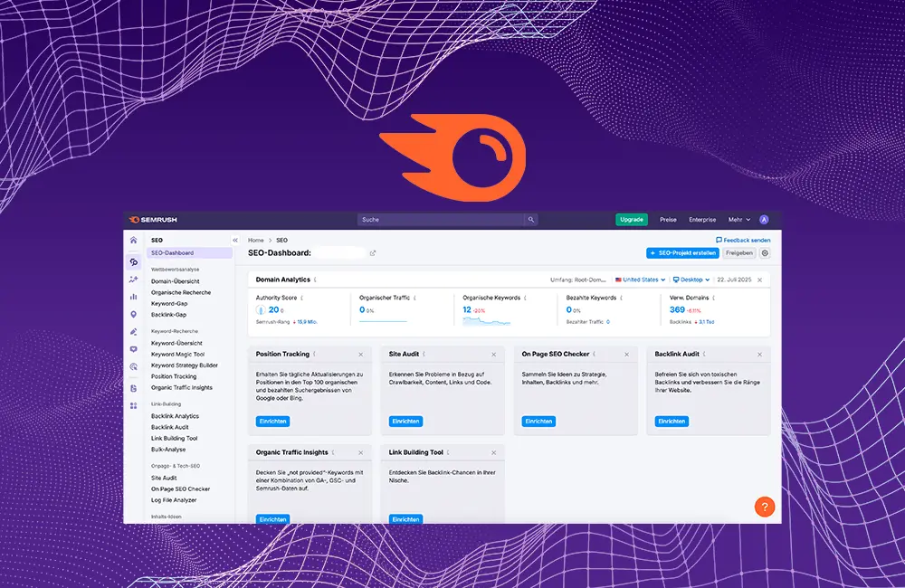The image size is (905, 588).
Task: Click Home in the breadcrumb
Action: tap(256, 240)
